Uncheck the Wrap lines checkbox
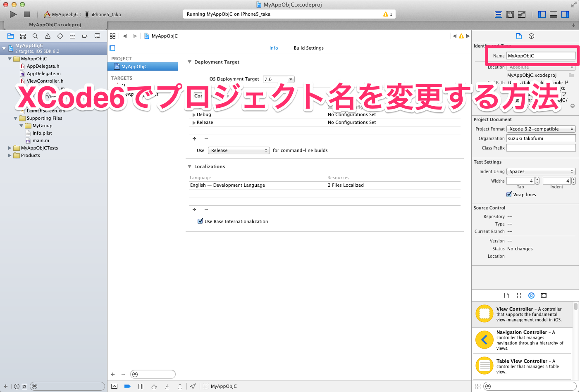 tap(509, 195)
